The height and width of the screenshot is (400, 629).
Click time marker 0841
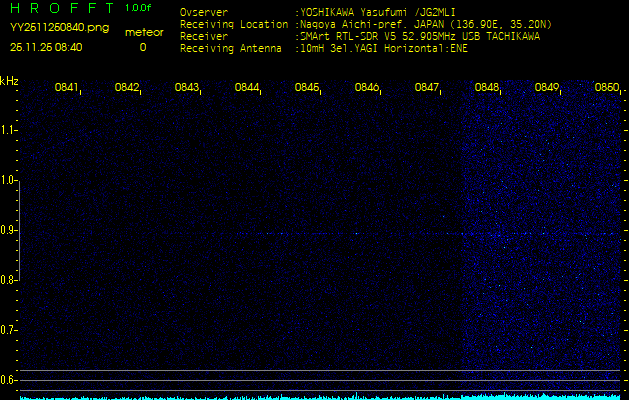[x=66, y=87]
